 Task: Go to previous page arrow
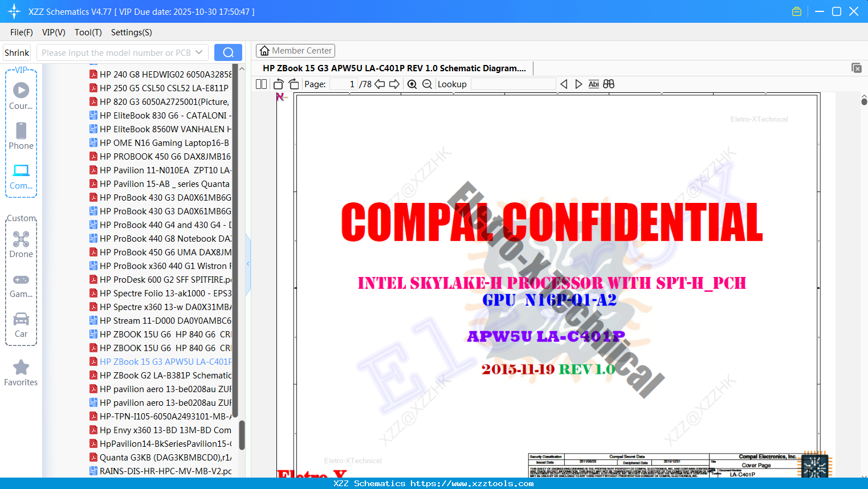380,84
